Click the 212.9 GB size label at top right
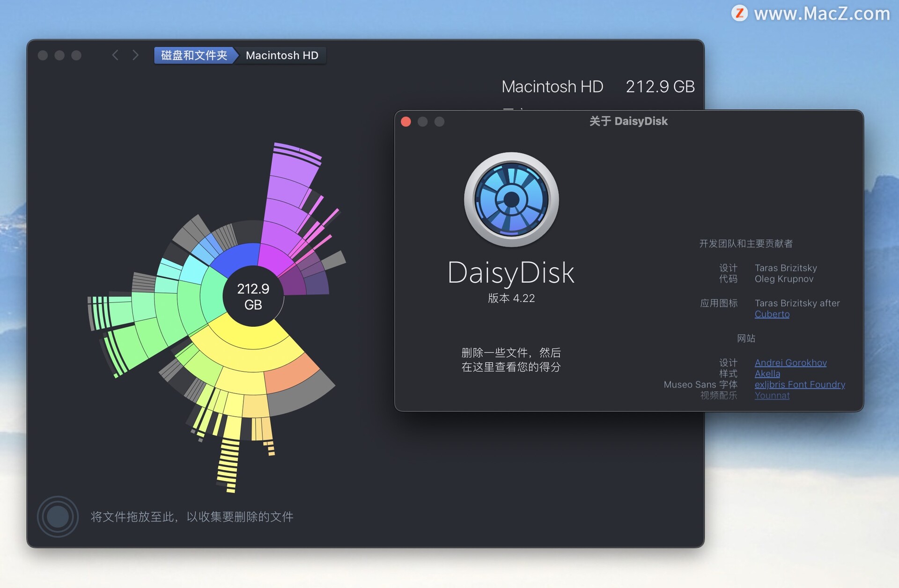 point(660,87)
